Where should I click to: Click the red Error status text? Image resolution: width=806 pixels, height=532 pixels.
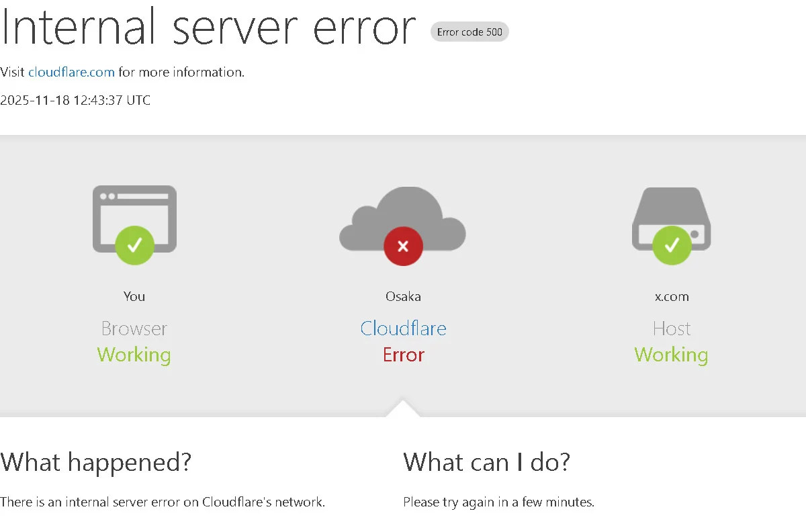tap(403, 355)
